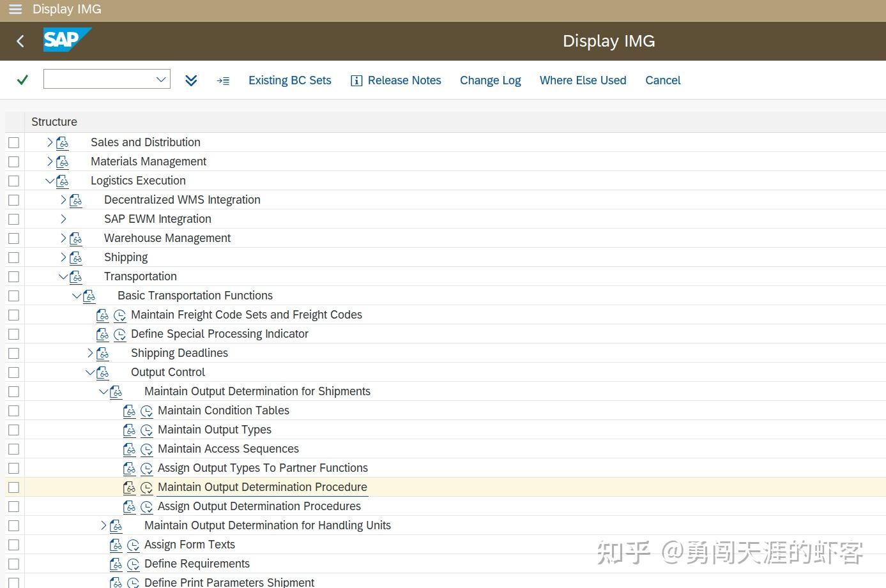Expand the Shipping node
This screenshot has height=588, width=886.
point(64,257)
